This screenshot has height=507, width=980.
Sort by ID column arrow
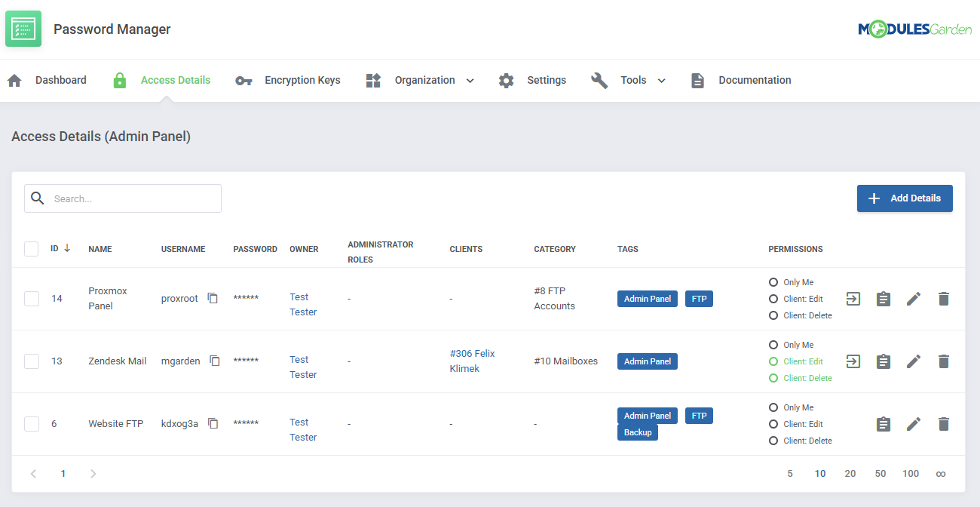[x=67, y=248]
